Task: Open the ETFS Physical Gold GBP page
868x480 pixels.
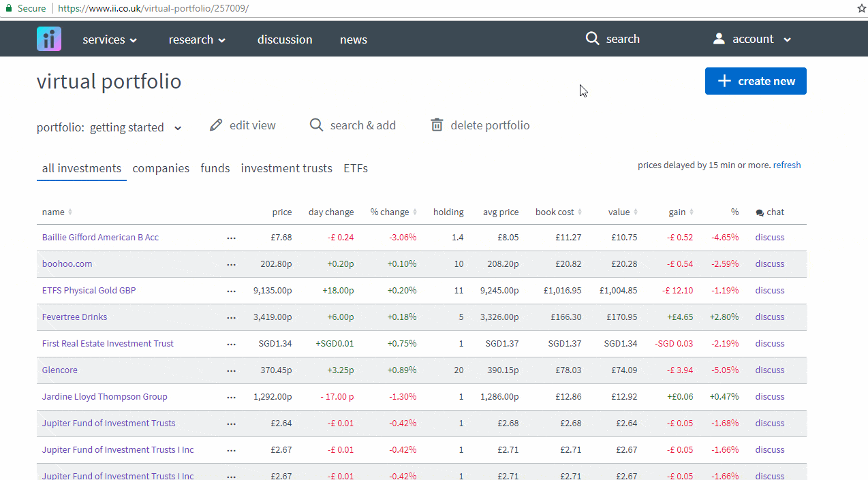Action: [x=89, y=291]
